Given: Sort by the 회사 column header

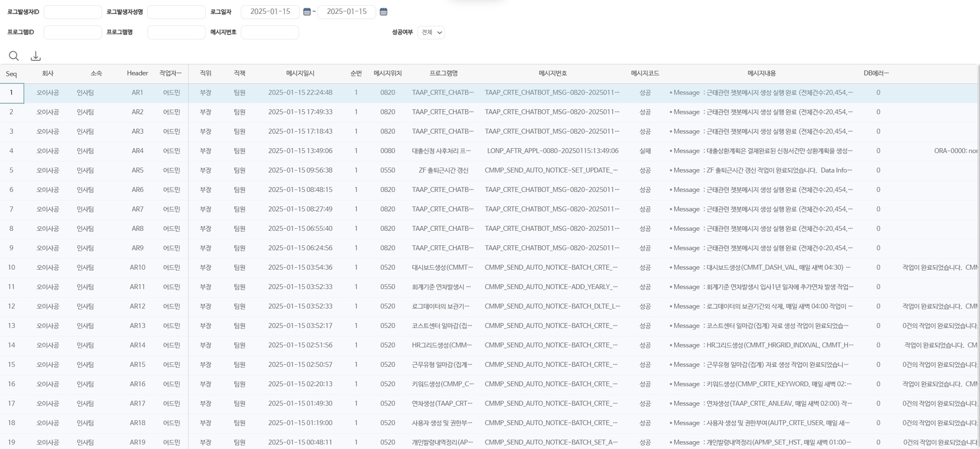Looking at the screenshot, I should tap(47, 74).
